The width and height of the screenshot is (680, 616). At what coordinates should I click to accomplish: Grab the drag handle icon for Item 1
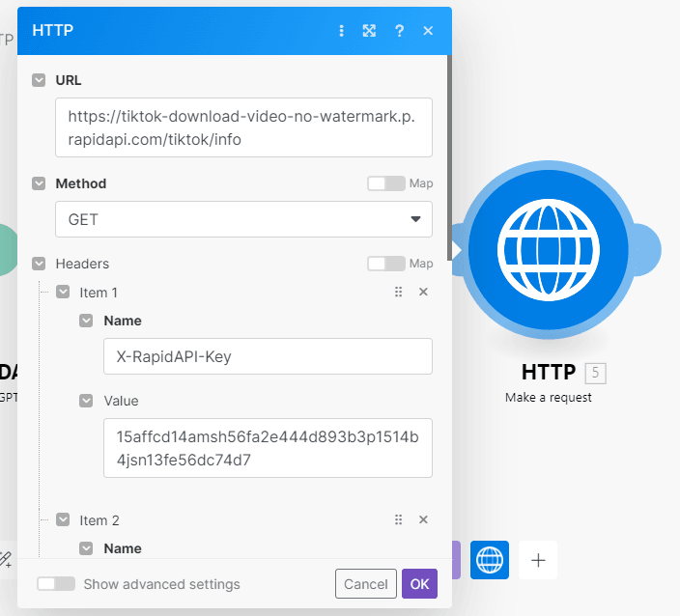tap(398, 292)
